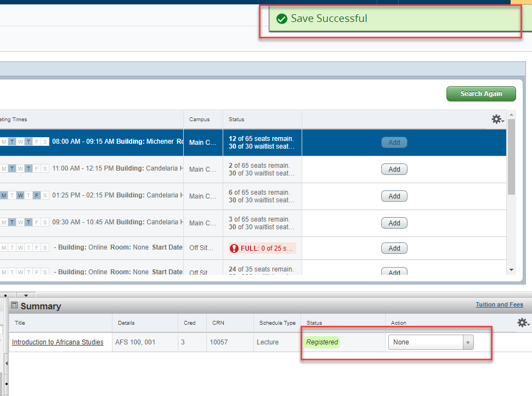Collapse the left panel with the arrow handle
The width and height of the screenshot is (532, 396).
(6, 363)
